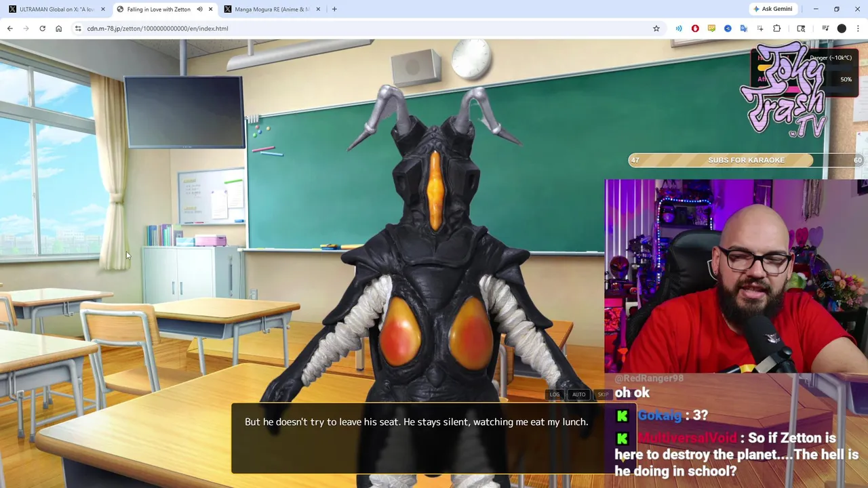The width and height of the screenshot is (868, 488).
Task: Open the tab search icon
Action: (801, 28)
